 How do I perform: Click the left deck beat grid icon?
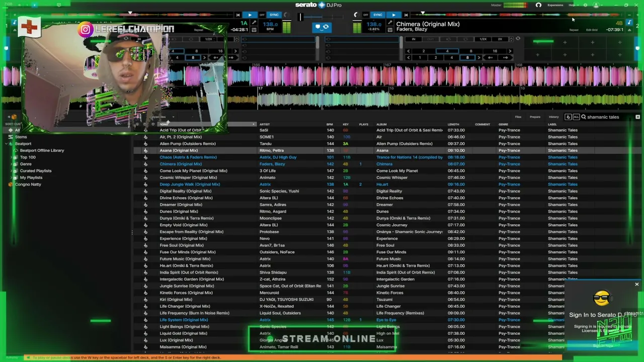(x=254, y=30)
